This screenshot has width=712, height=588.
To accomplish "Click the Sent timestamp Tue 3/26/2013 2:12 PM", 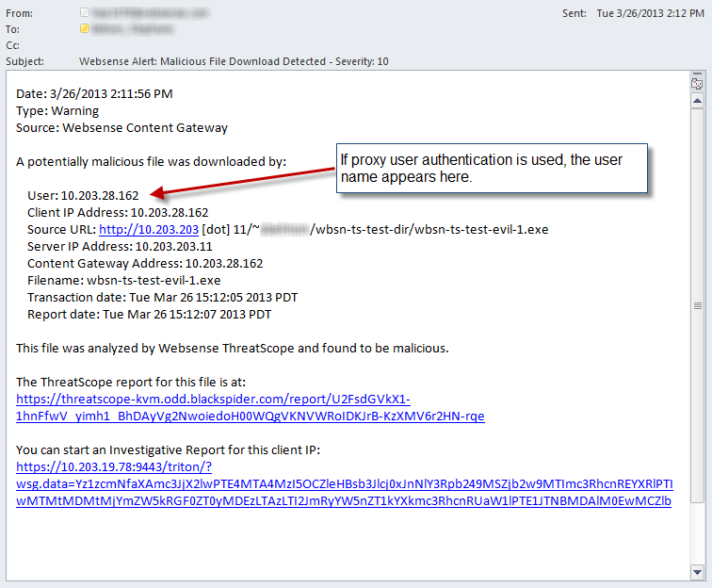I will click(650, 13).
